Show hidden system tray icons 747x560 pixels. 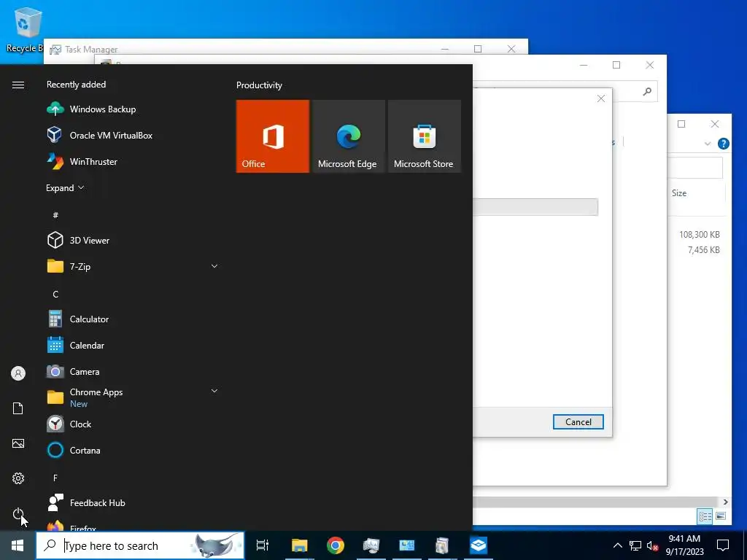[617, 545]
